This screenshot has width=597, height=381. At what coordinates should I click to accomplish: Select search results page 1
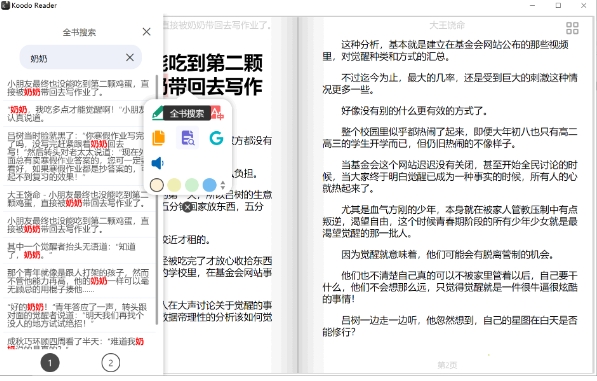click(50, 363)
